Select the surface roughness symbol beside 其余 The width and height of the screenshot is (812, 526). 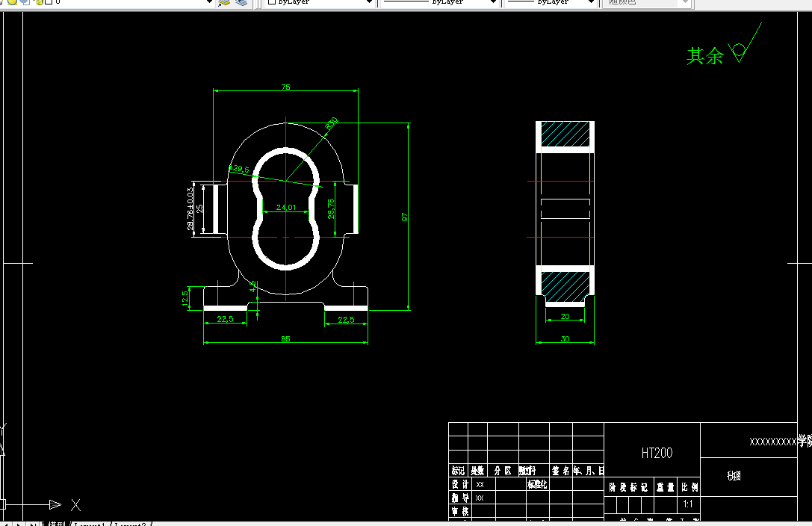click(745, 43)
